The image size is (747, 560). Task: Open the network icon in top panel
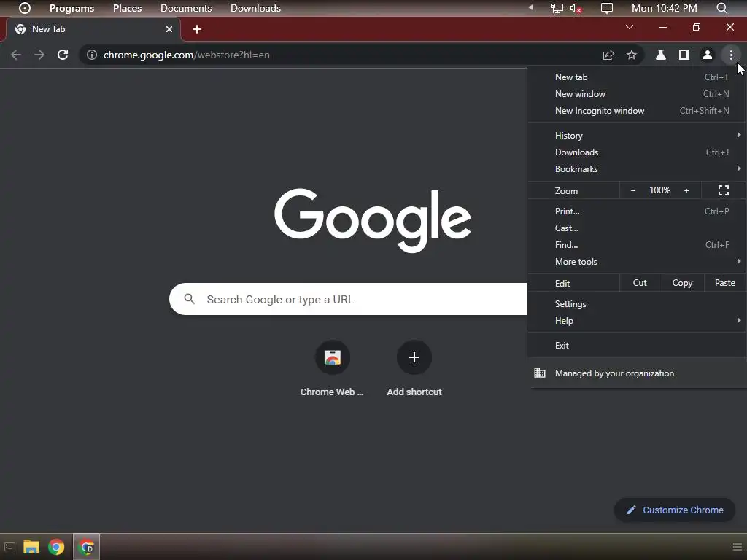[x=557, y=8]
